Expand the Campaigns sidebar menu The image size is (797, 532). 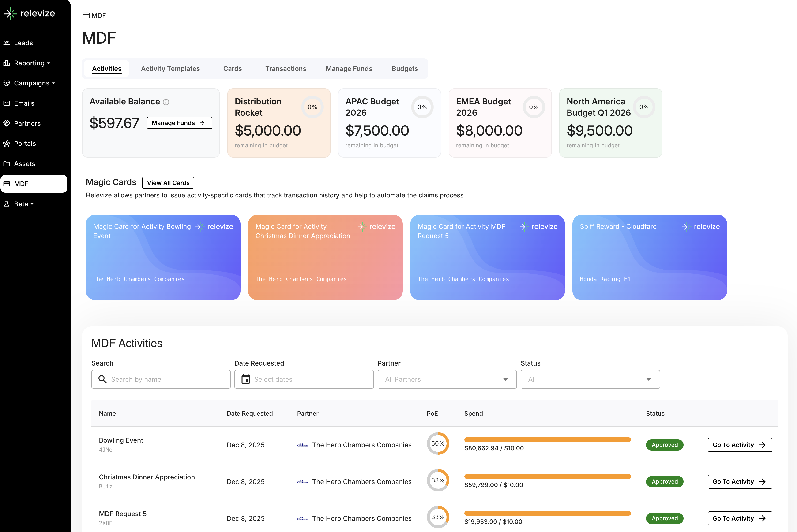pos(34,83)
